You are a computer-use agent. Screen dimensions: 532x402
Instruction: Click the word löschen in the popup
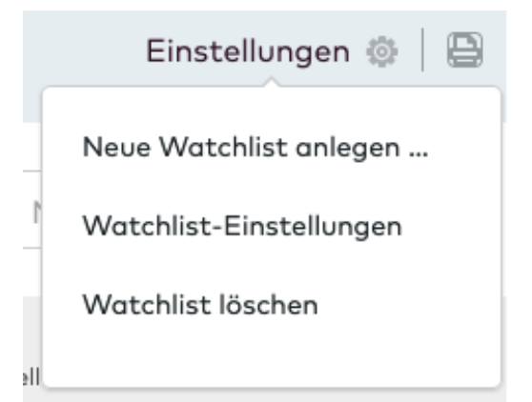click(x=268, y=305)
